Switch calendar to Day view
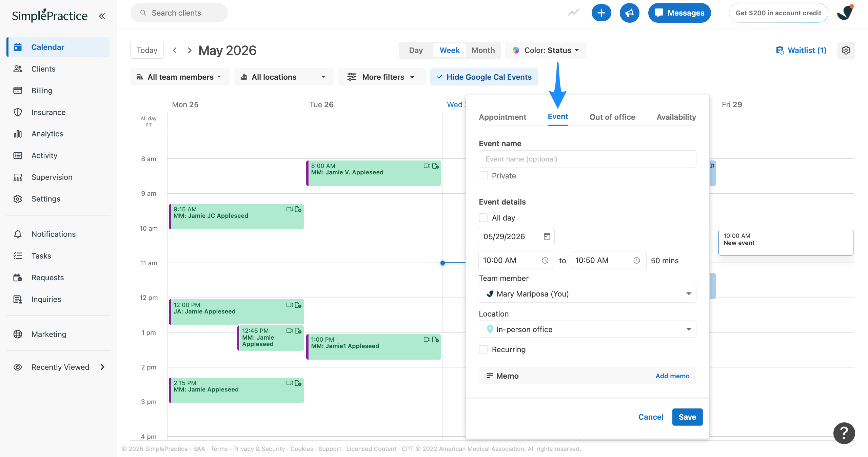This screenshot has width=868, height=457. click(x=416, y=50)
